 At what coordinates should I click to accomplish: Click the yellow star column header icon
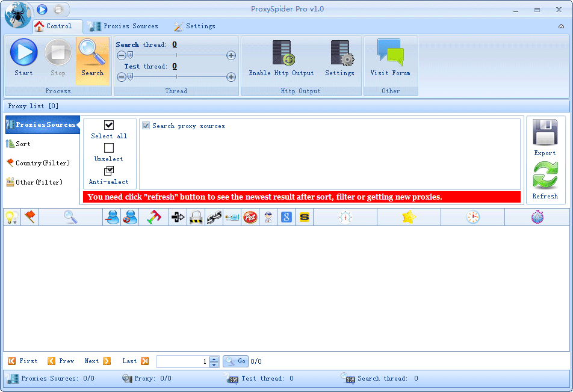tap(409, 217)
